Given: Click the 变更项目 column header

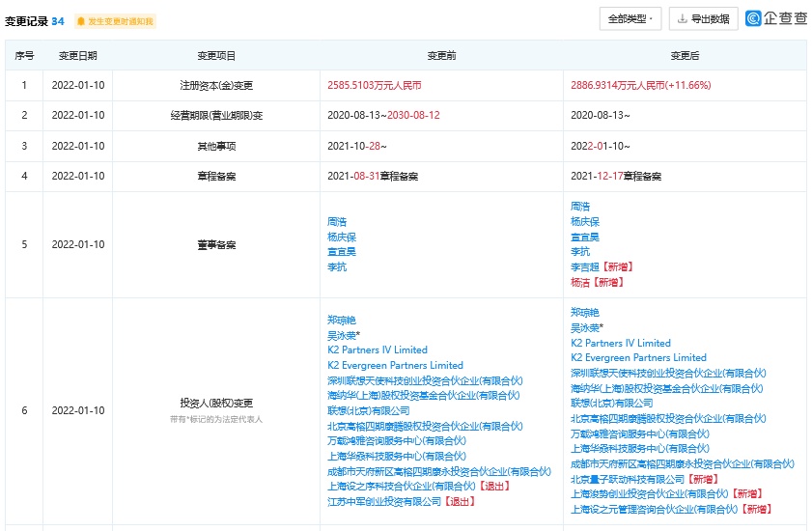Looking at the screenshot, I should coord(216,56).
